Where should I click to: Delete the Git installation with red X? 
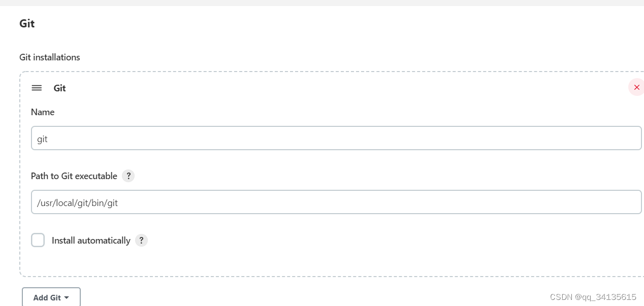636,87
